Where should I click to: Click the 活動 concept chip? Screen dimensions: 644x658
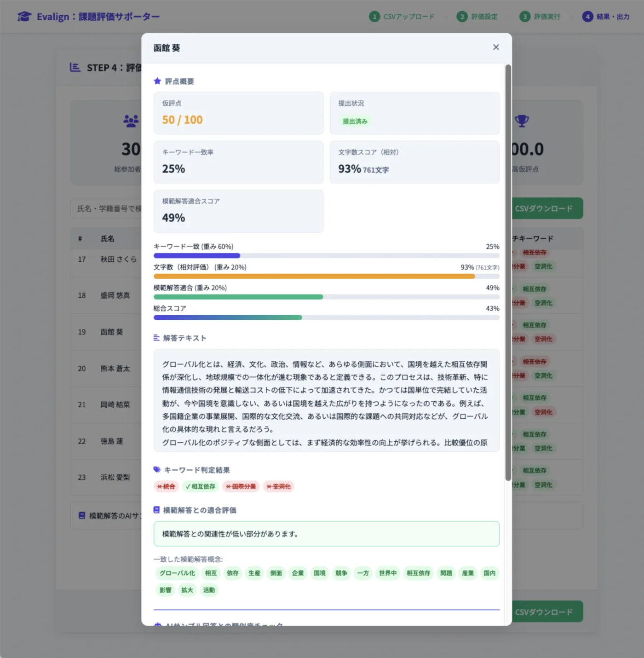(x=209, y=590)
